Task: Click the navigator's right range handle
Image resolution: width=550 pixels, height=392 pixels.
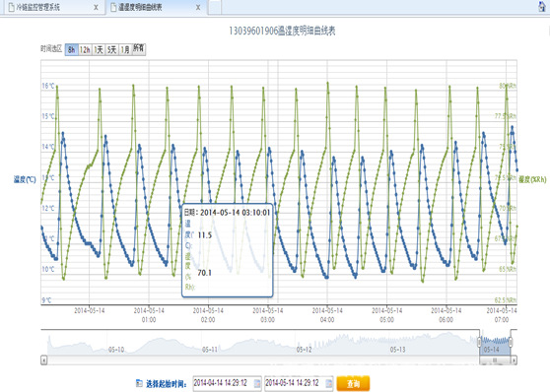Action: (511, 341)
